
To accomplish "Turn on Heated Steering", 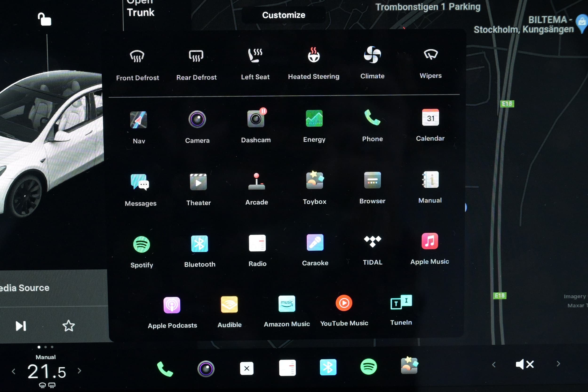I will point(314,55).
